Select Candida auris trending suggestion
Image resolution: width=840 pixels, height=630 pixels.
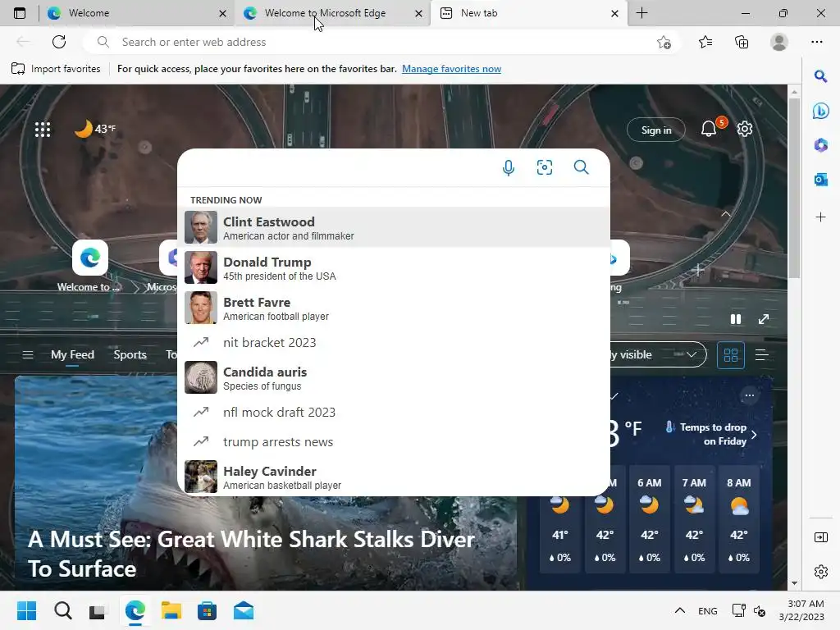click(x=394, y=377)
